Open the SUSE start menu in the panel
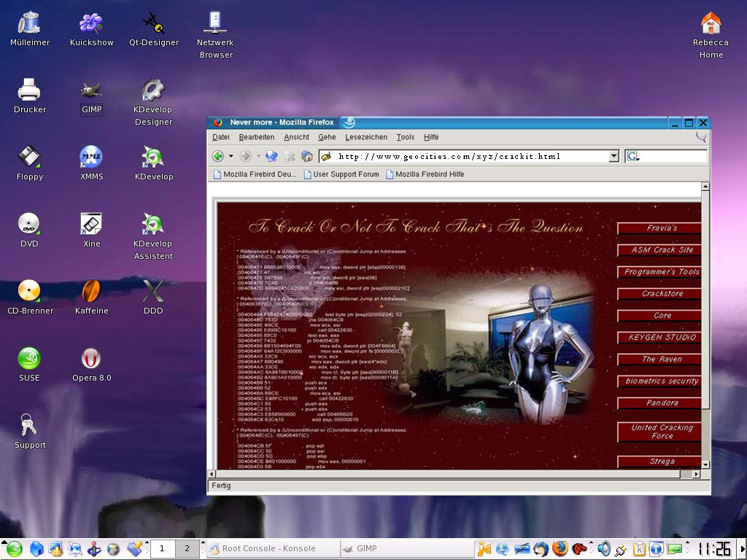This screenshot has height=560, width=747. [14, 549]
